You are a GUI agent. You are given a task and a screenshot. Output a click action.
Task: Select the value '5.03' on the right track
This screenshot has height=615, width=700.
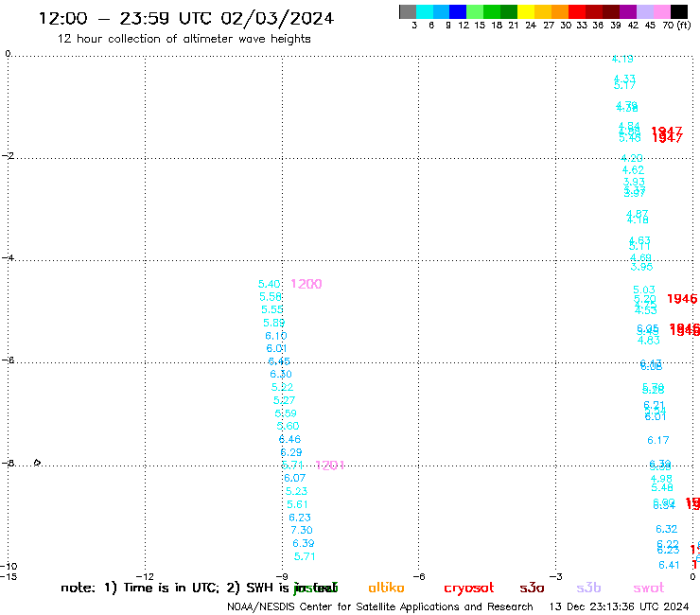644,290
